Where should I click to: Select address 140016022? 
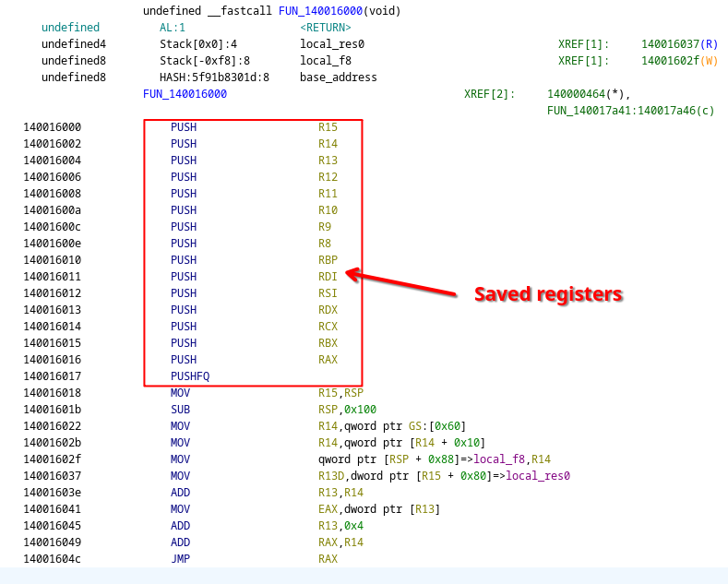click(53, 426)
